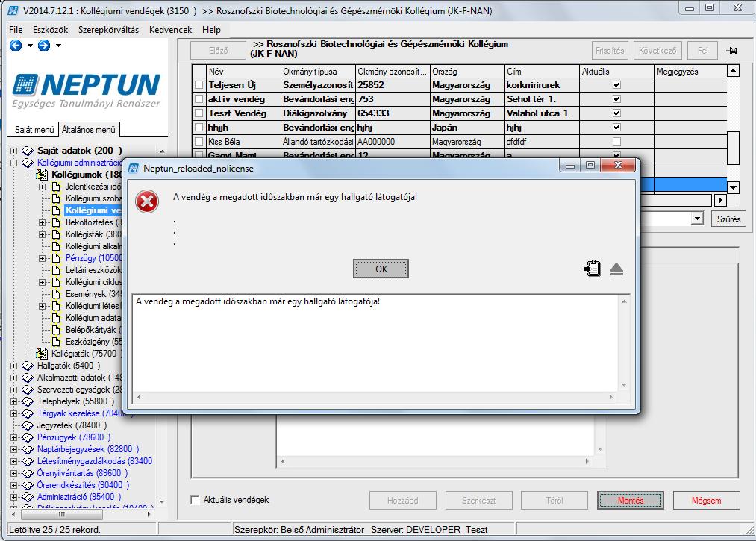Click the collapse details triangle icon in the dialog
The height and width of the screenshot is (541, 756).
pyautogui.click(x=616, y=269)
